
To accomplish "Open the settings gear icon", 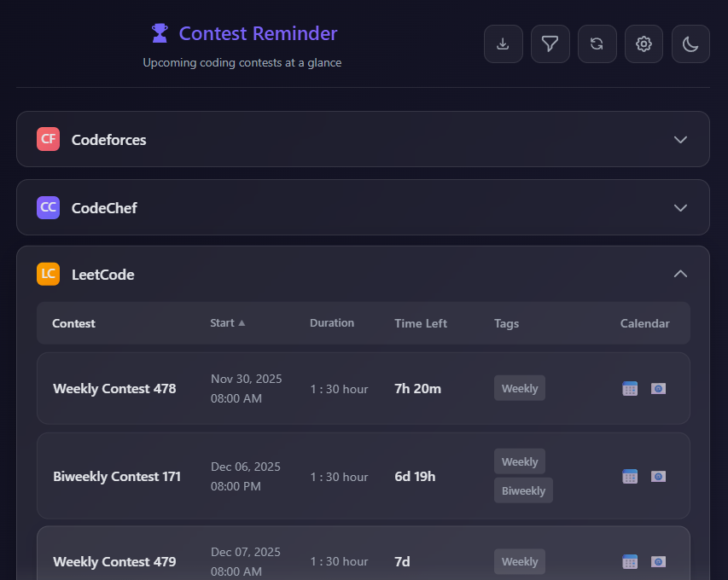I will click(x=644, y=43).
